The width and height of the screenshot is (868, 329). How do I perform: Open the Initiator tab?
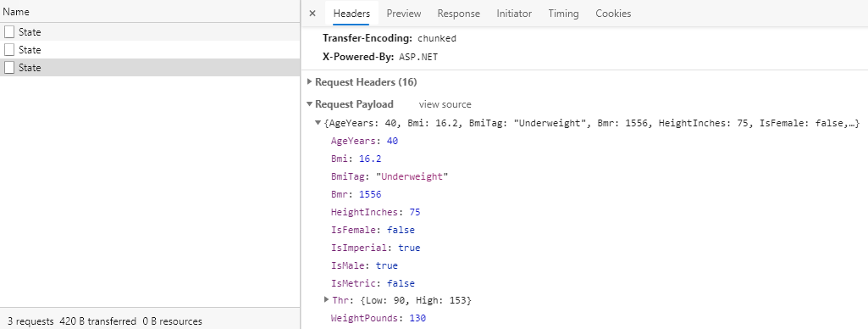pos(514,14)
